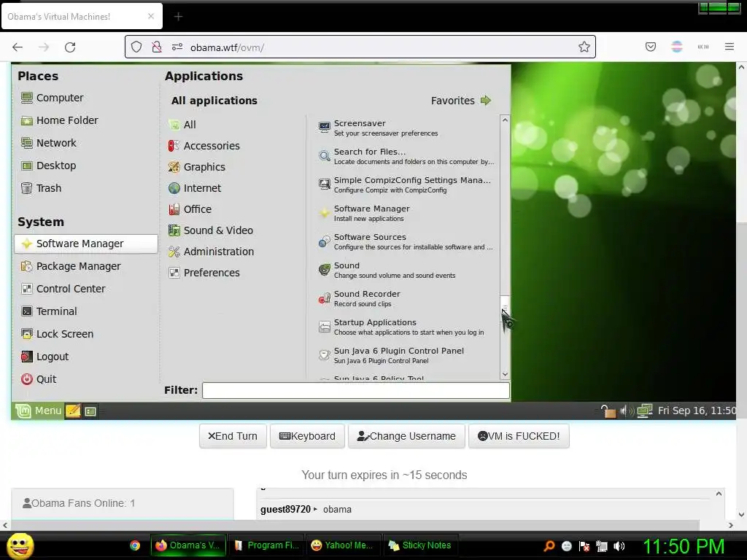
Task: Click applications list scrollbar down arrow
Action: tap(505, 375)
